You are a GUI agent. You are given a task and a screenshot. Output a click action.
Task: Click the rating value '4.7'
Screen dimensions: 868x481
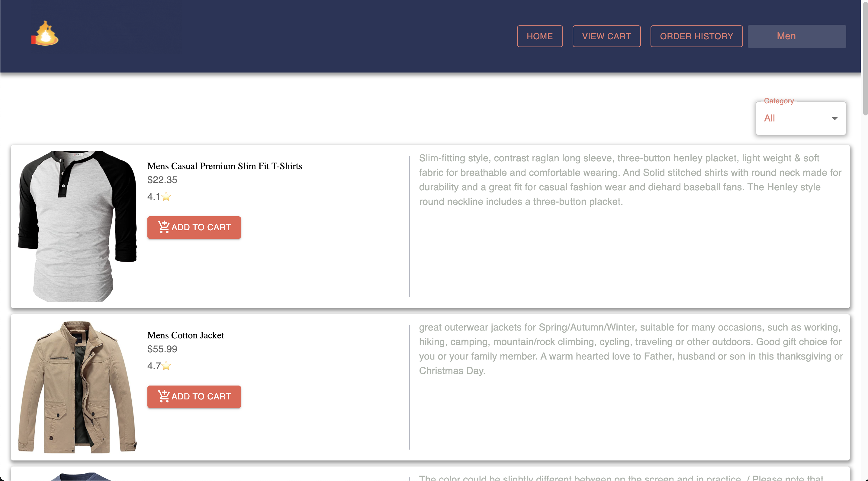click(x=154, y=366)
